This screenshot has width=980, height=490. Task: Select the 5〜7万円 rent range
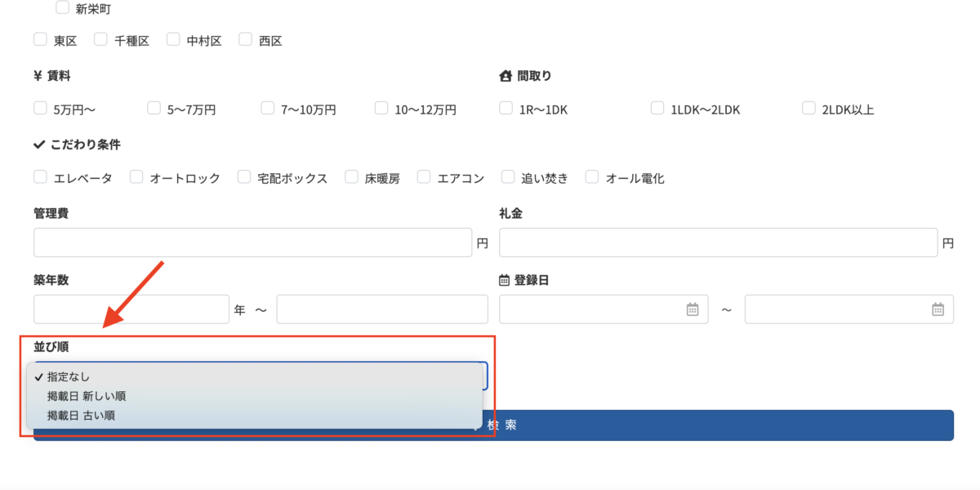pyautogui.click(x=154, y=107)
